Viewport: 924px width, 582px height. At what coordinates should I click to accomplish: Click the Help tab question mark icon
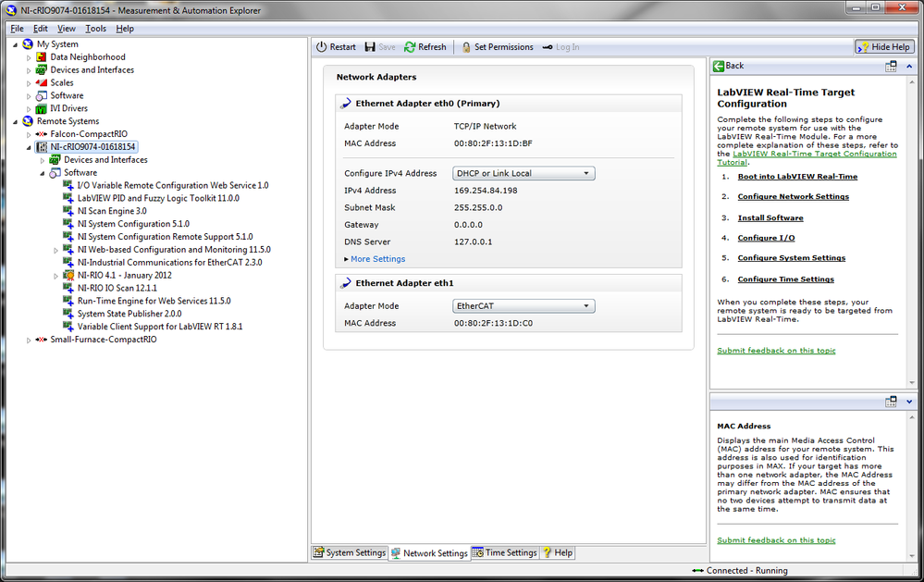pyautogui.click(x=547, y=552)
